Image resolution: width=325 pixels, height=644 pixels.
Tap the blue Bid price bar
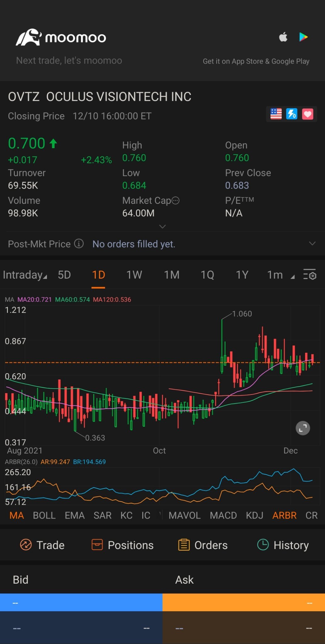(81, 602)
